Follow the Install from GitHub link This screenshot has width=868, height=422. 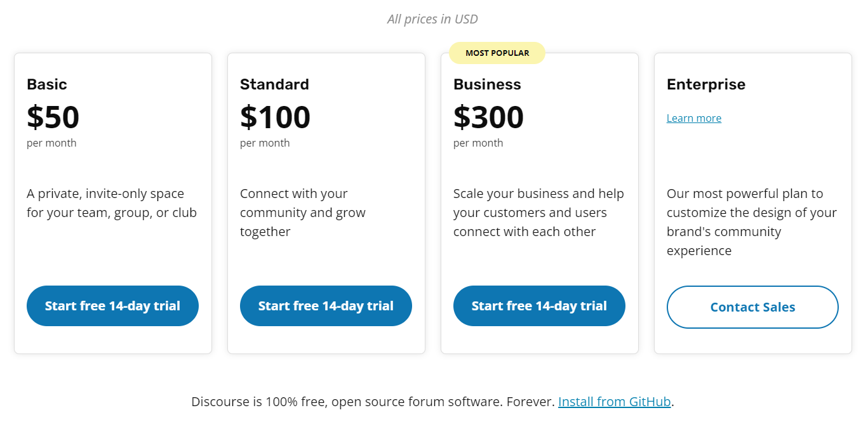pos(614,402)
